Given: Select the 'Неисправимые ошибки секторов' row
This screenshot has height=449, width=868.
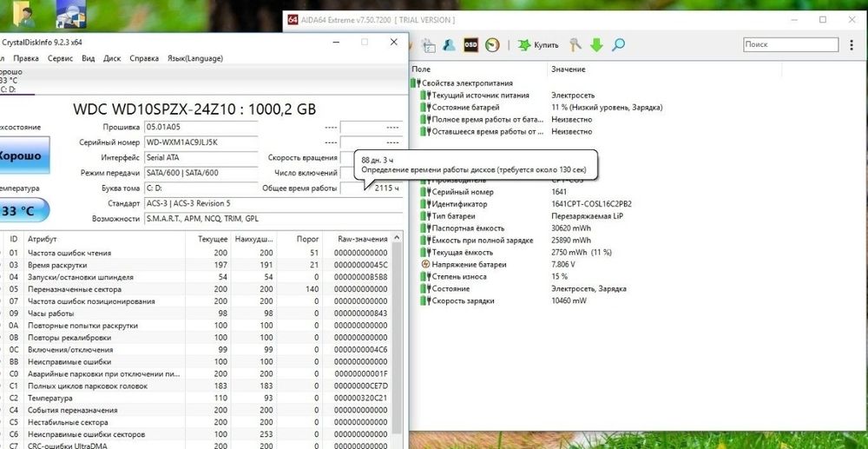Looking at the screenshot, I should coord(196,434).
